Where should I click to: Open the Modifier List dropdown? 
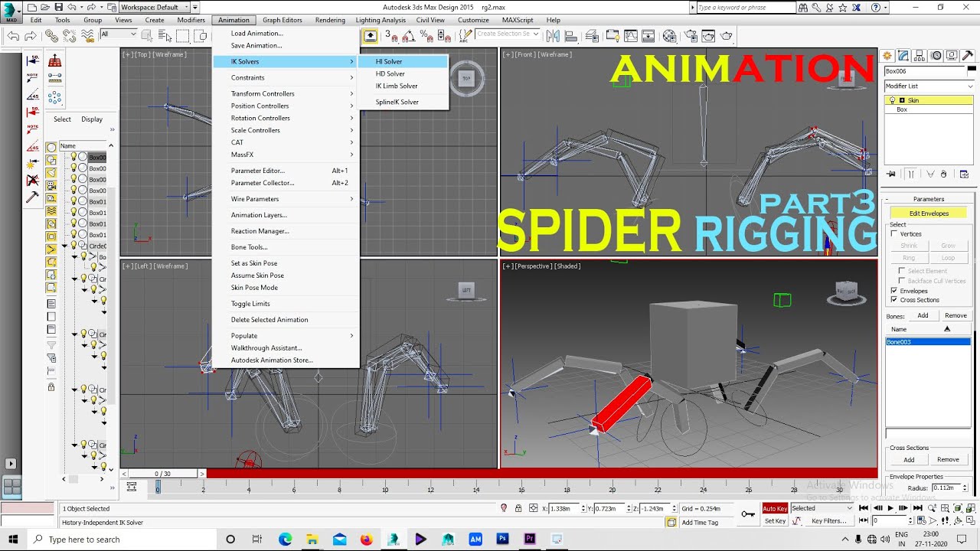929,86
